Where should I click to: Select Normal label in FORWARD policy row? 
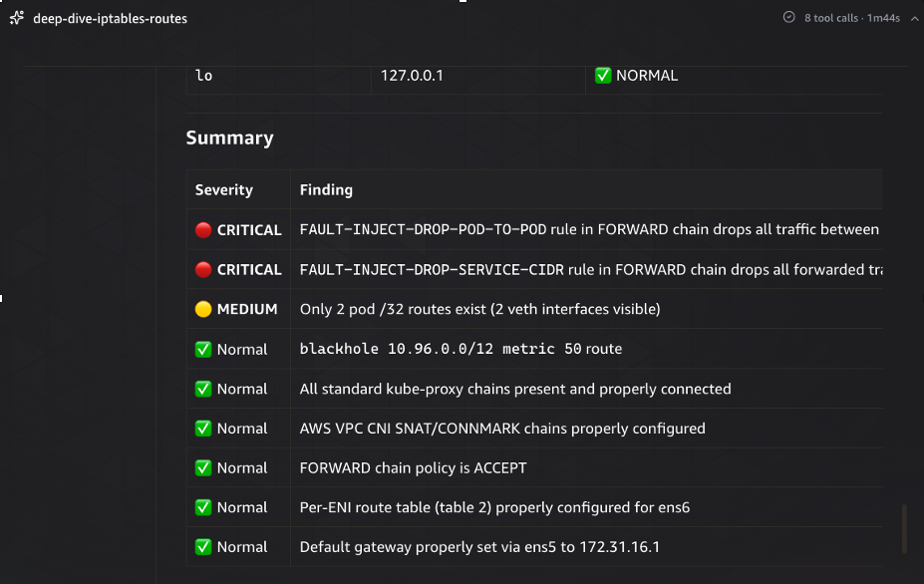(242, 468)
